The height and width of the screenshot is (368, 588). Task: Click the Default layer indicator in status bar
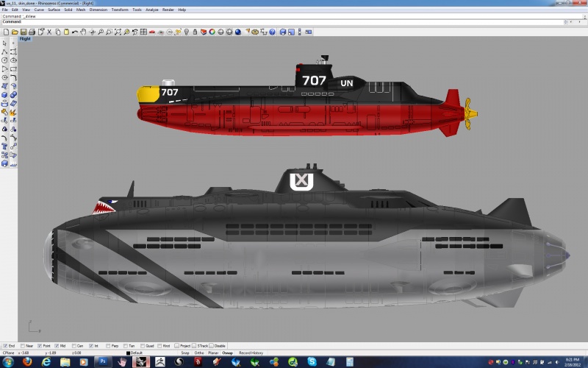[x=135, y=353]
